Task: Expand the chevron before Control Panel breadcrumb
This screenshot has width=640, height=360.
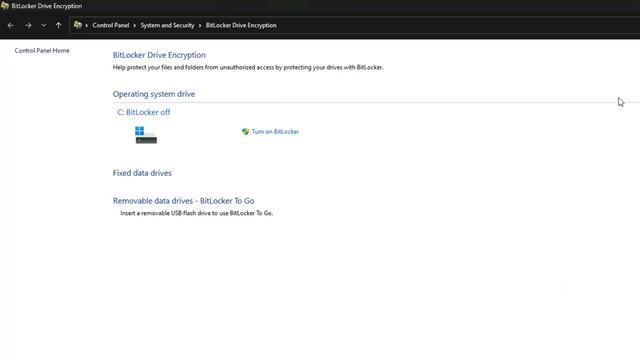Action: tap(87, 25)
